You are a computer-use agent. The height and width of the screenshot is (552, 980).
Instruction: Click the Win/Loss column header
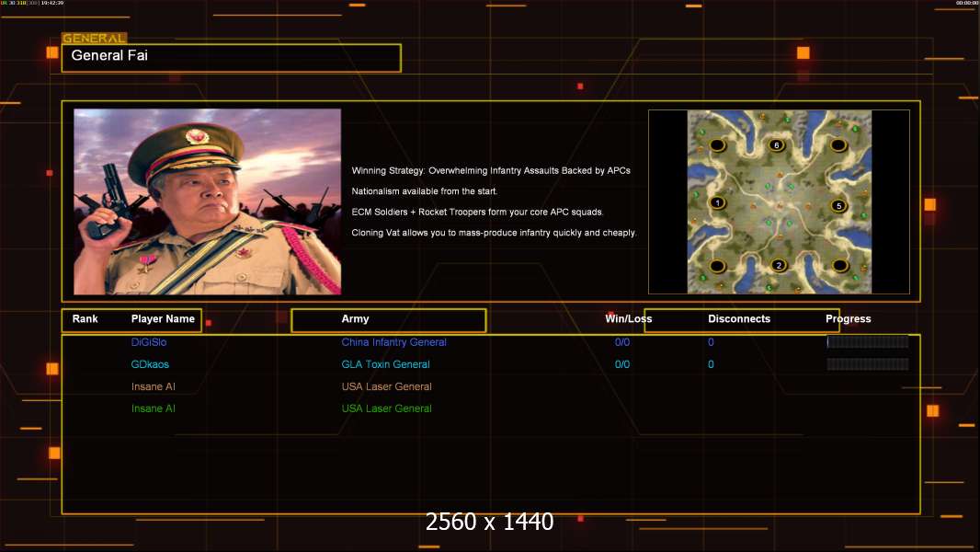click(x=628, y=319)
